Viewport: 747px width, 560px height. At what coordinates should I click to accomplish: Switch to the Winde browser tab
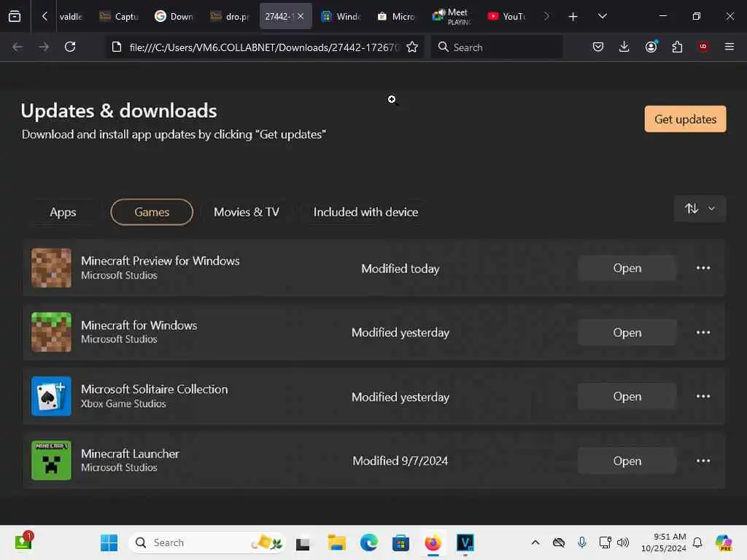[x=341, y=16]
